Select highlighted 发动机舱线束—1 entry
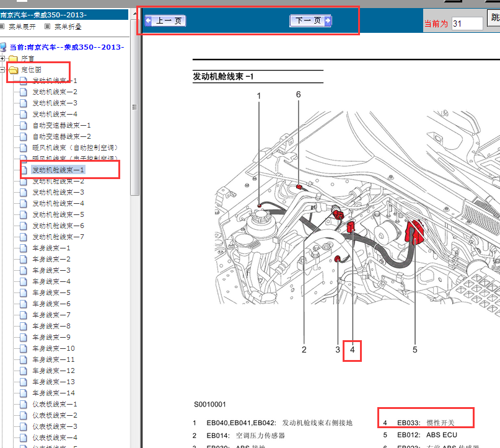 58,170
